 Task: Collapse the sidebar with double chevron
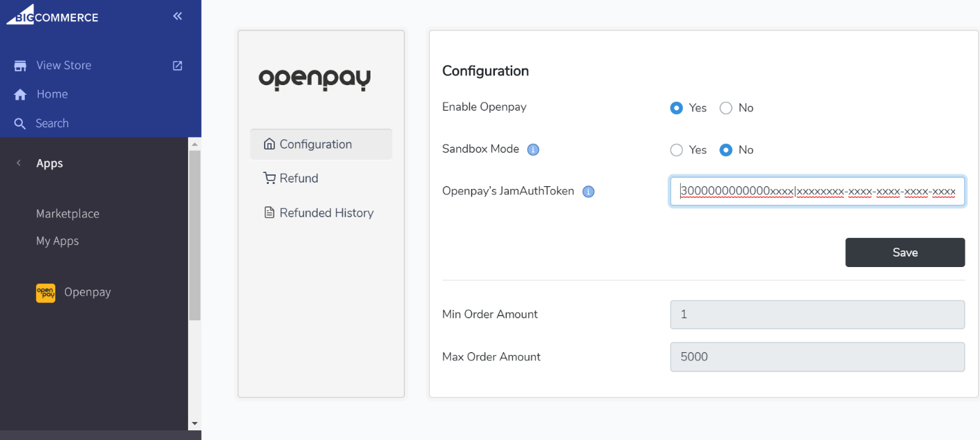click(x=178, y=16)
